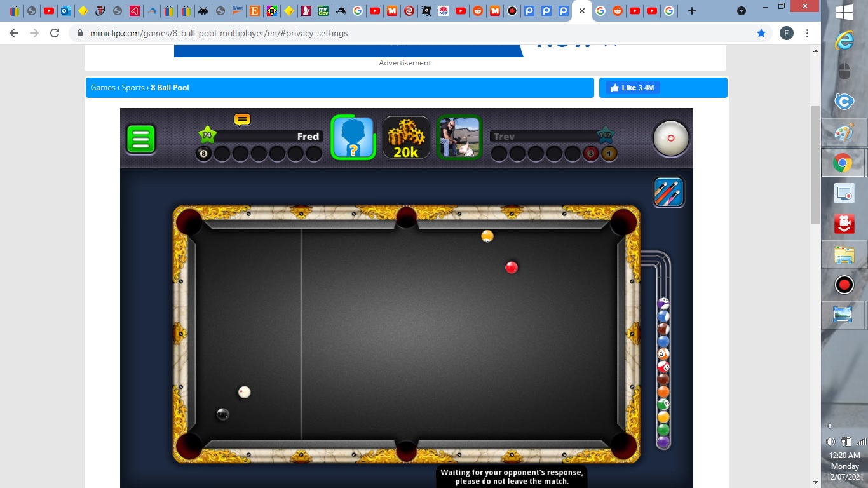Show hidden system tray icons
Screen dimensions: 868x488
pos(829,426)
